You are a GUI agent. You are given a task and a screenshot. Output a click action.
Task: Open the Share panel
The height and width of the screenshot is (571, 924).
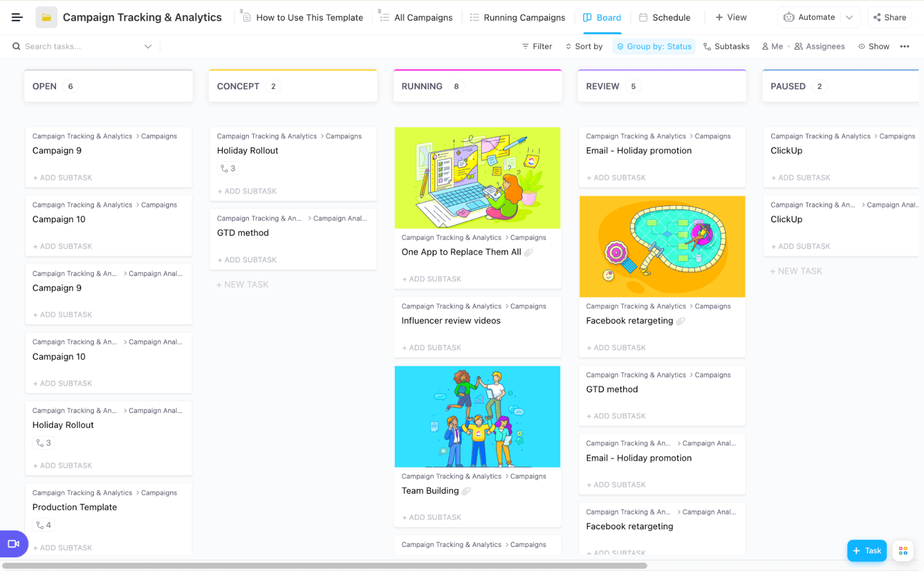[x=890, y=17]
